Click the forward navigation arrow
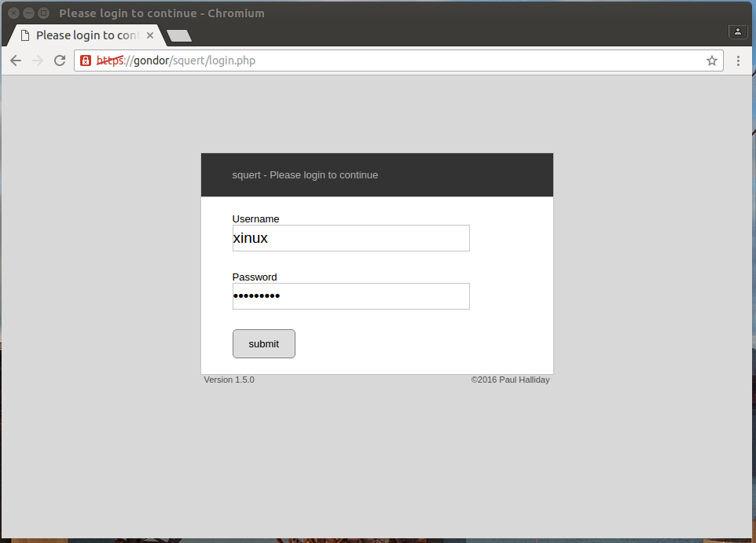756x543 pixels. point(37,61)
